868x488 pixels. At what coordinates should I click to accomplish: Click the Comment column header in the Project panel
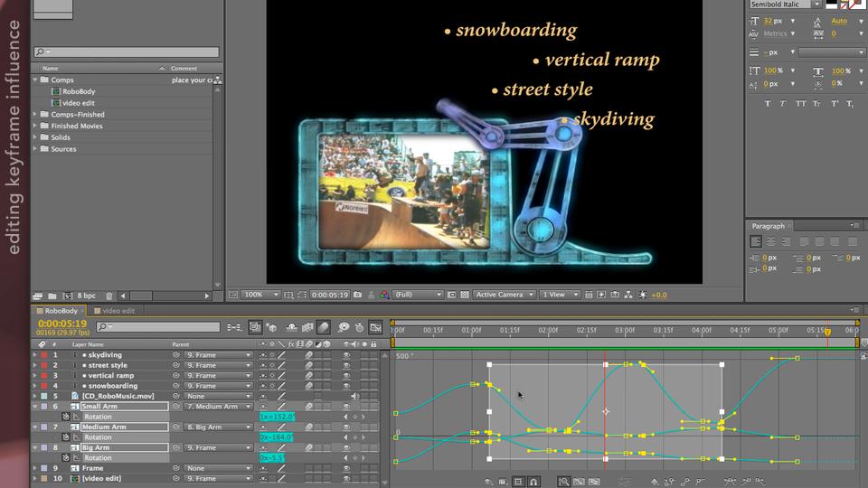click(184, 69)
